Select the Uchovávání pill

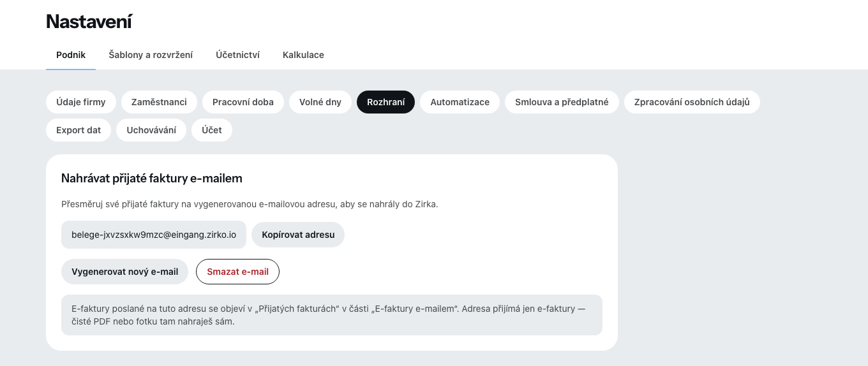[151, 130]
